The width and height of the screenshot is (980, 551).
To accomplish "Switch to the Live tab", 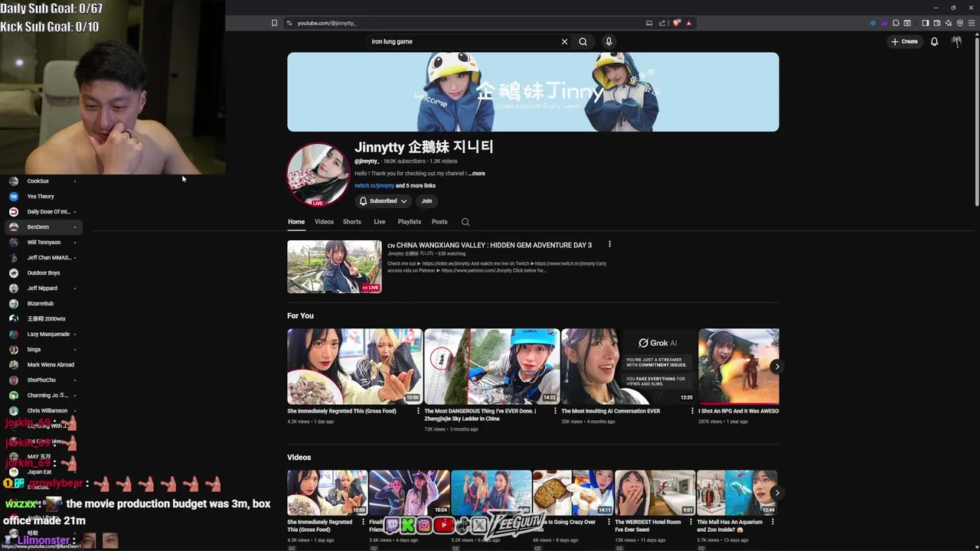I will [379, 222].
